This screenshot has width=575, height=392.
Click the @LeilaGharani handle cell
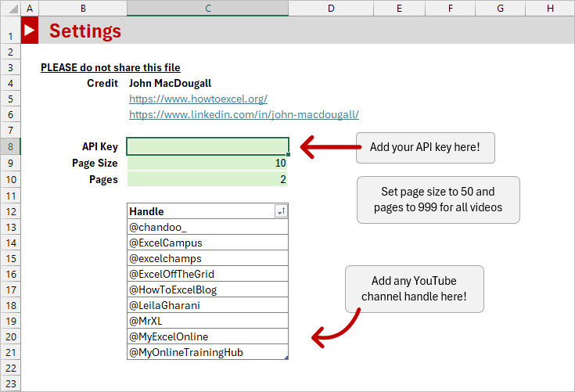pos(207,305)
